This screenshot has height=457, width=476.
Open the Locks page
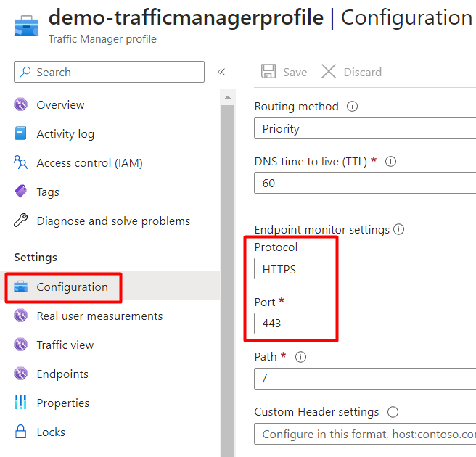click(51, 432)
